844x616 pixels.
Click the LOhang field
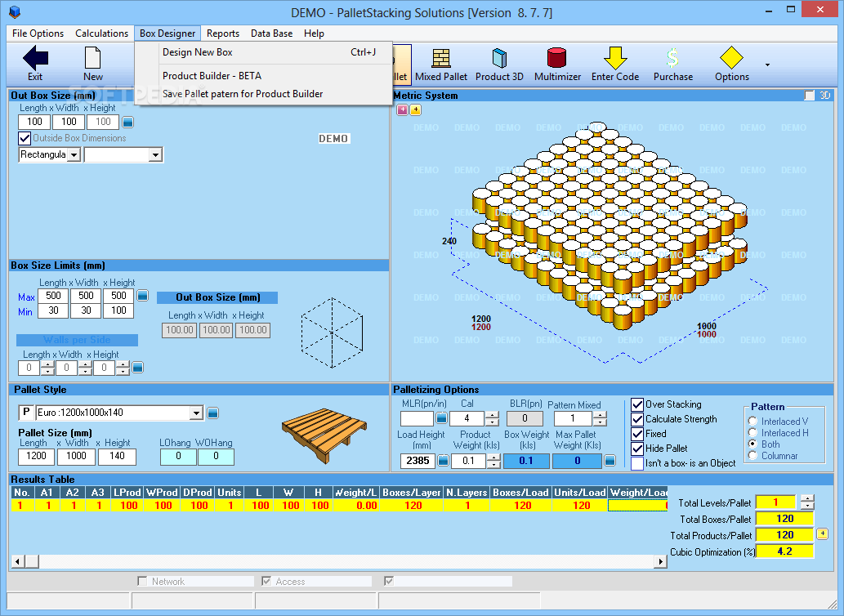[178, 457]
